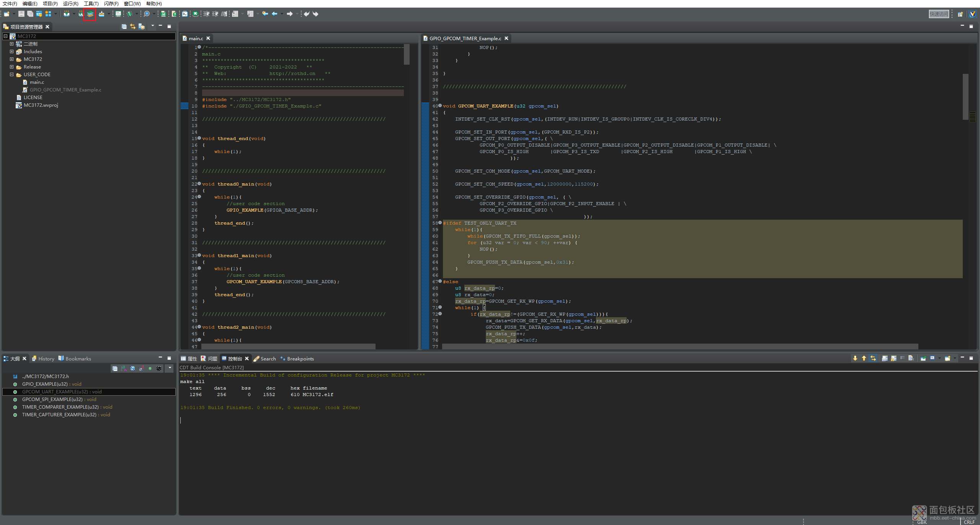Click console Previous Error up arrow icon
980x525 pixels.
(x=864, y=358)
